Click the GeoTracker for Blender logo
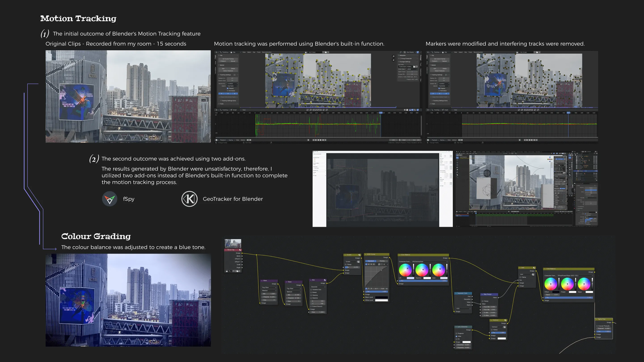The height and width of the screenshot is (362, 644). tap(189, 199)
